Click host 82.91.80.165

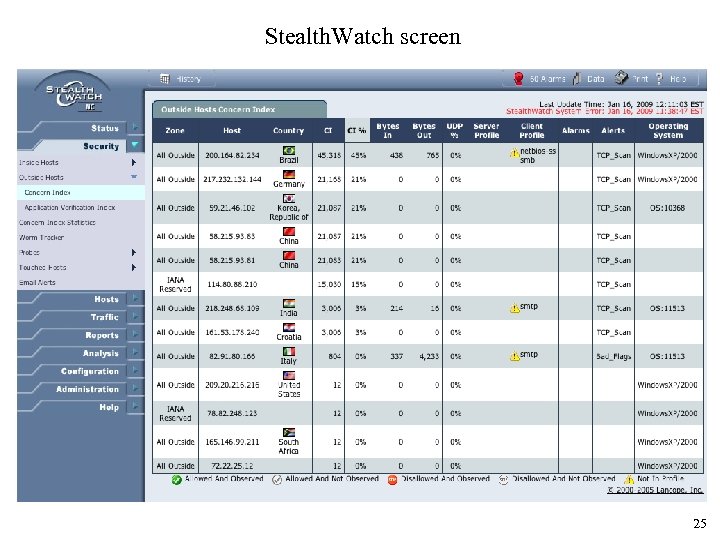point(232,356)
